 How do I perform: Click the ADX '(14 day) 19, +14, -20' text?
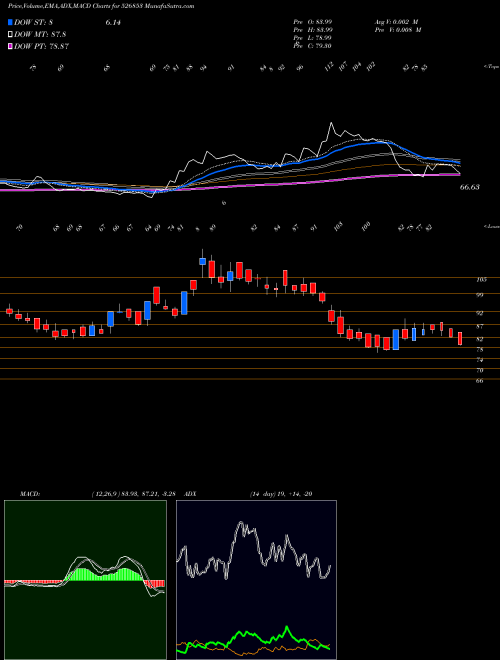coord(281,494)
